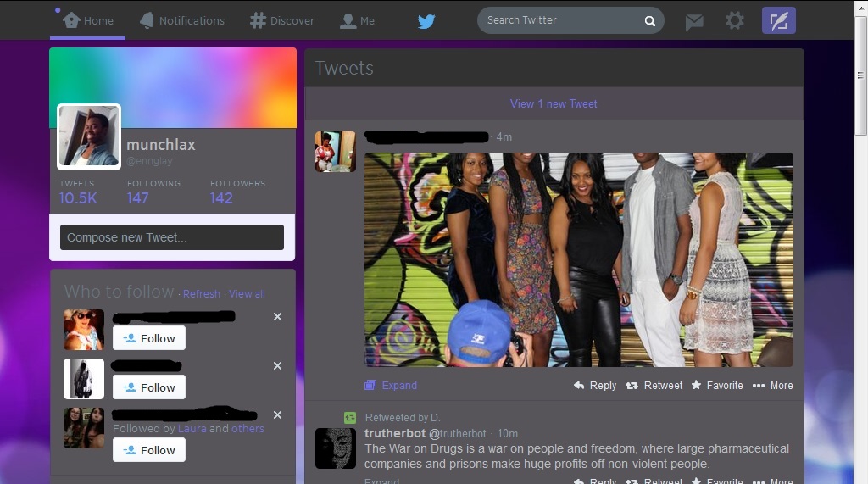
Task: Open munchlax profile picture
Action: coord(88,136)
